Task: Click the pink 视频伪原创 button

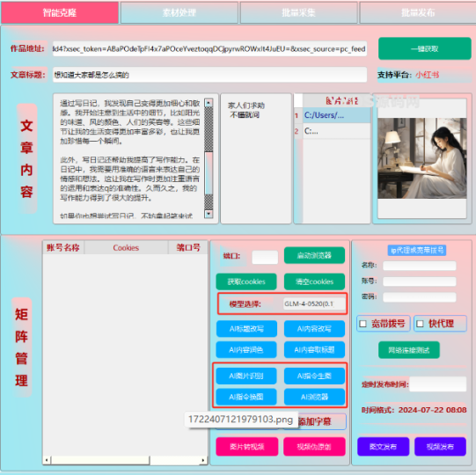Action: tap(314, 447)
